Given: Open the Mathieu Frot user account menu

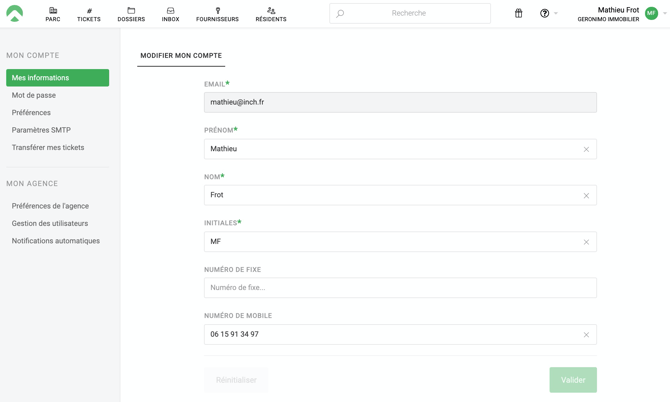Looking at the screenshot, I should pos(620,14).
